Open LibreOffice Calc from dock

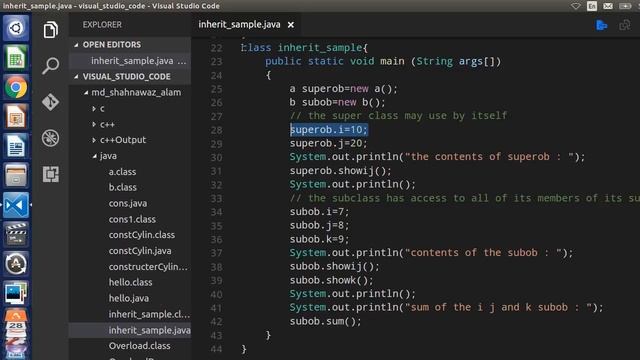pyautogui.click(x=16, y=58)
